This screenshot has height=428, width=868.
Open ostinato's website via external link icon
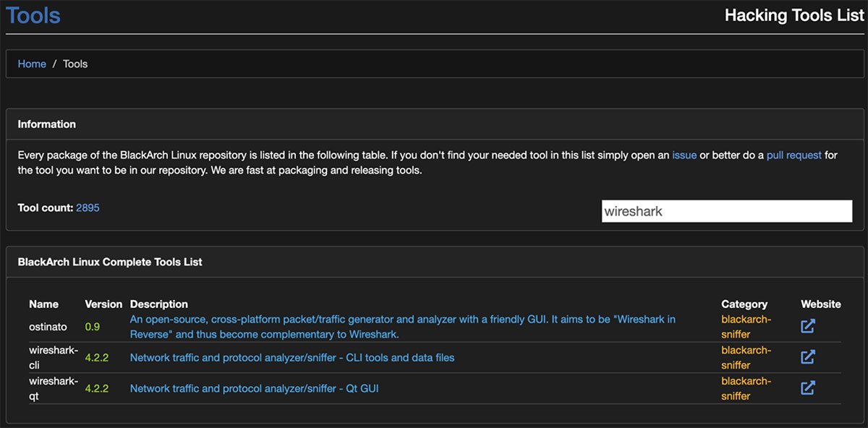(x=808, y=326)
